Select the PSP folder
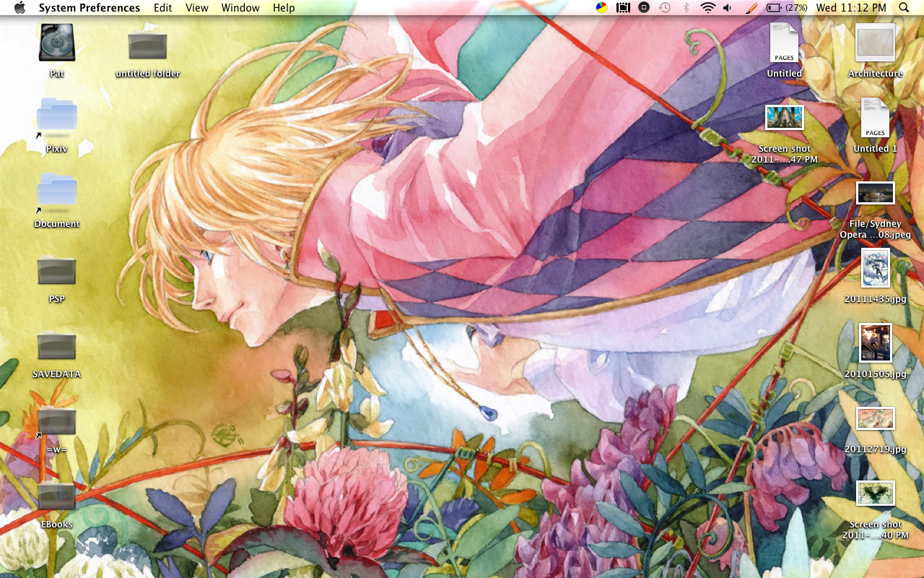924x578 pixels. click(x=57, y=269)
